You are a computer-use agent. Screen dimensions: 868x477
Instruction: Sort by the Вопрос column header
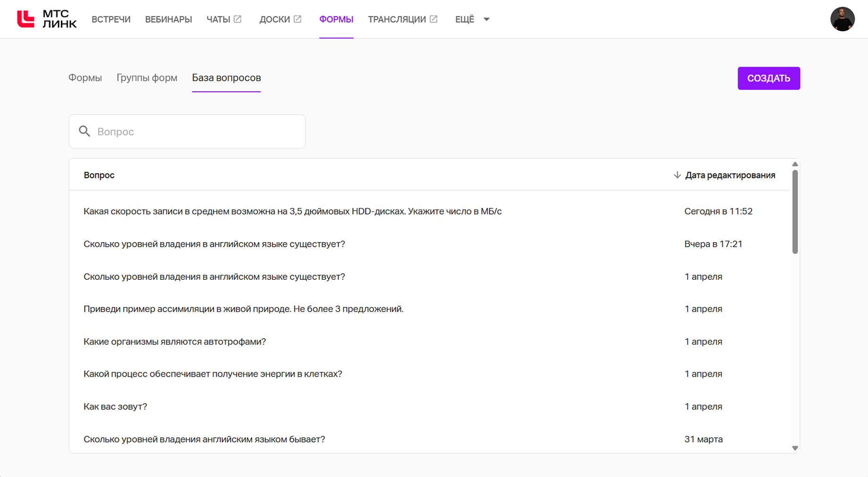(99, 175)
